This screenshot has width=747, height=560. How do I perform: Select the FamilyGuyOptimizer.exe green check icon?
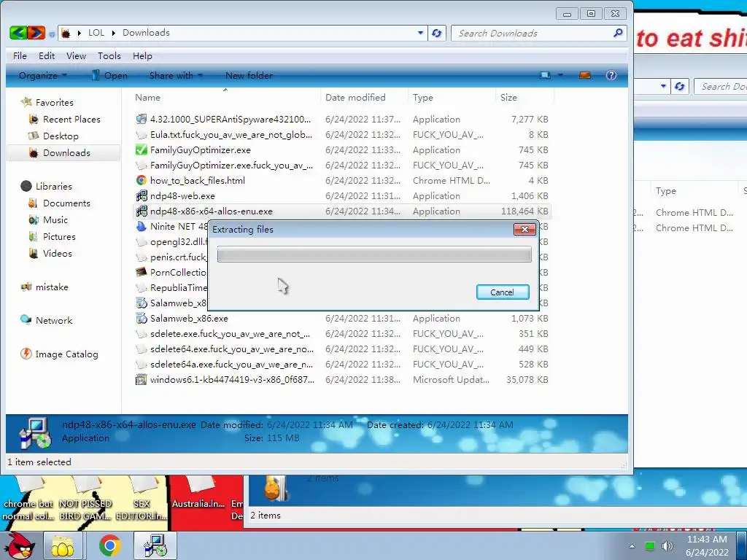[141, 149]
